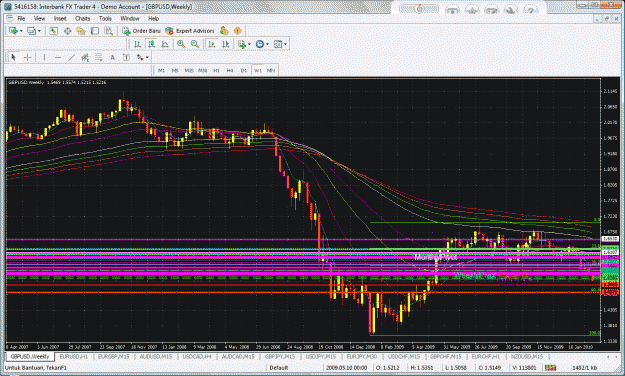Image resolution: width=625 pixels, height=376 pixels.
Task: Select the trendline drawing tool
Action: (71, 58)
